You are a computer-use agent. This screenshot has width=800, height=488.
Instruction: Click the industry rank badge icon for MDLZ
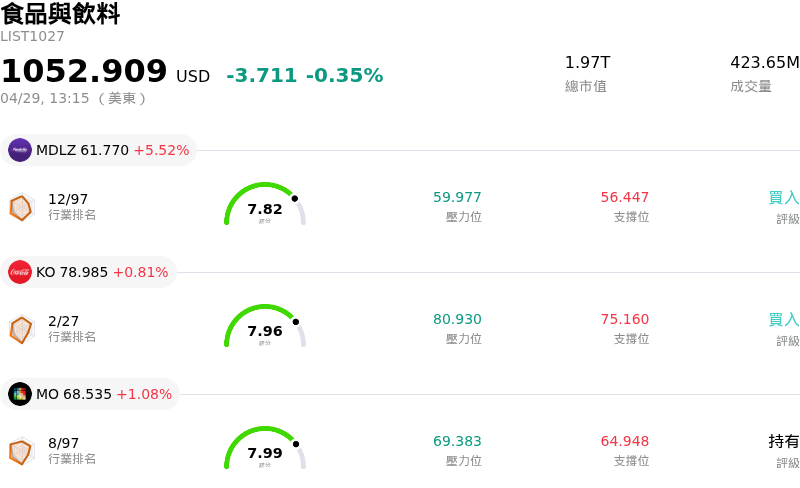[21, 207]
